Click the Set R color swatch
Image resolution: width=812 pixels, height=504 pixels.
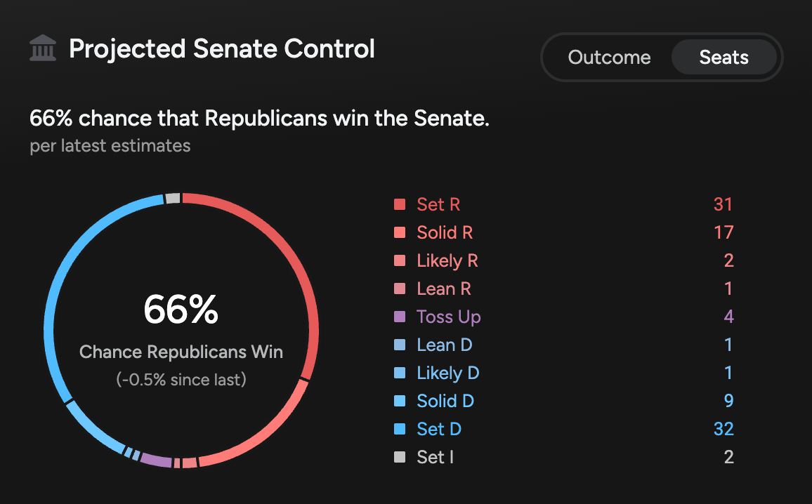(x=400, y=204)
